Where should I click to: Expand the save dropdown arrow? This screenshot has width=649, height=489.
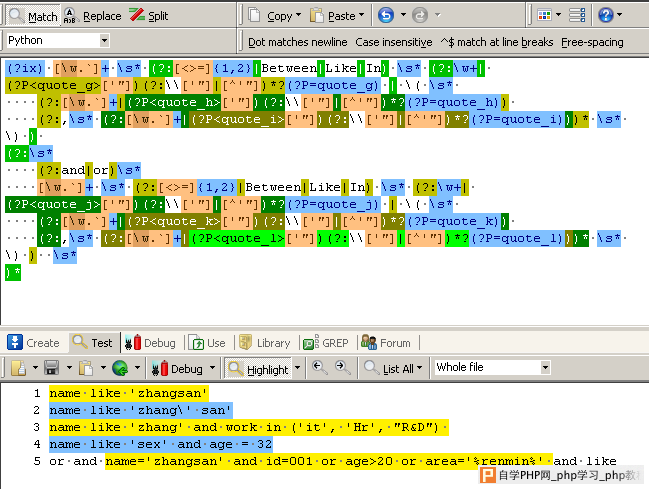pyautogui.click(x=69, y=367)
